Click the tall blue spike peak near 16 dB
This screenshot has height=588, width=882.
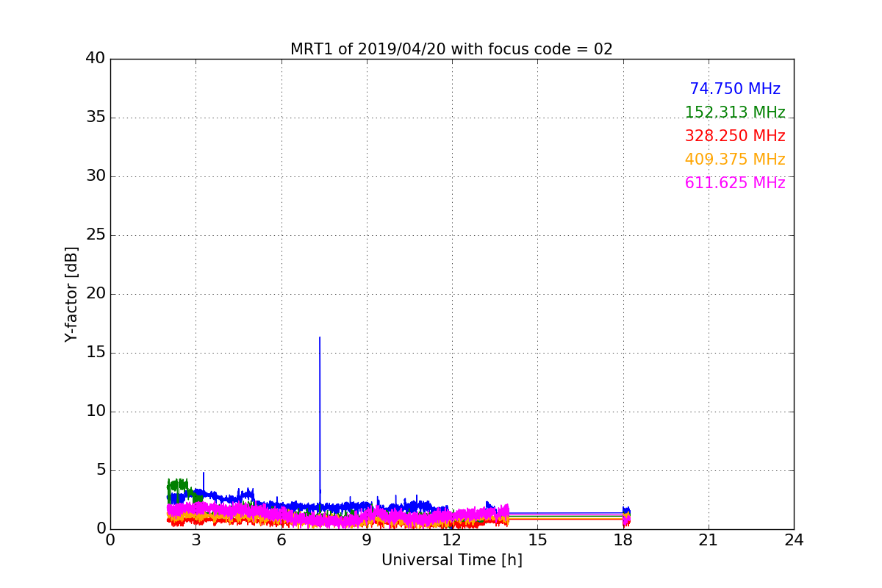coord(320,338)
